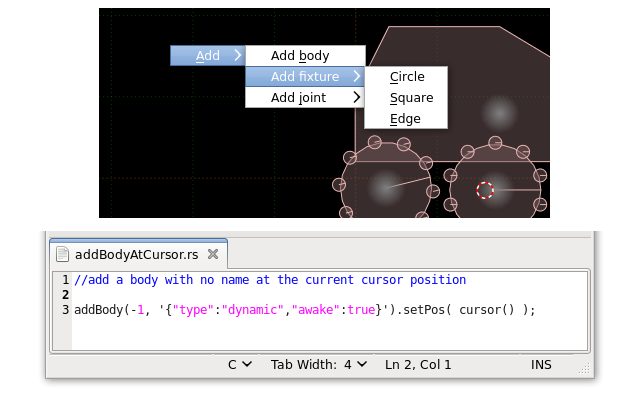Expand the Add fixture submenu
Viewport: 640px width, 400px height.
click(x=305, y=77)
